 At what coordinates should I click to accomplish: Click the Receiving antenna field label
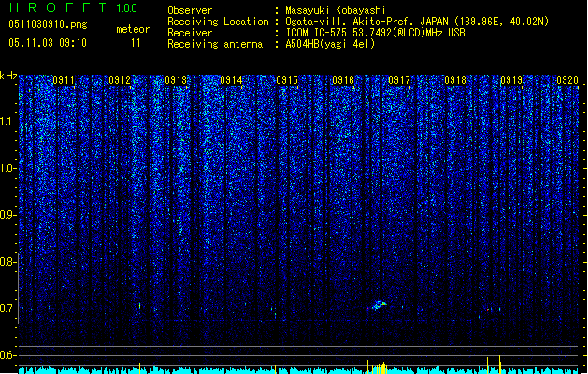(215, 44)
